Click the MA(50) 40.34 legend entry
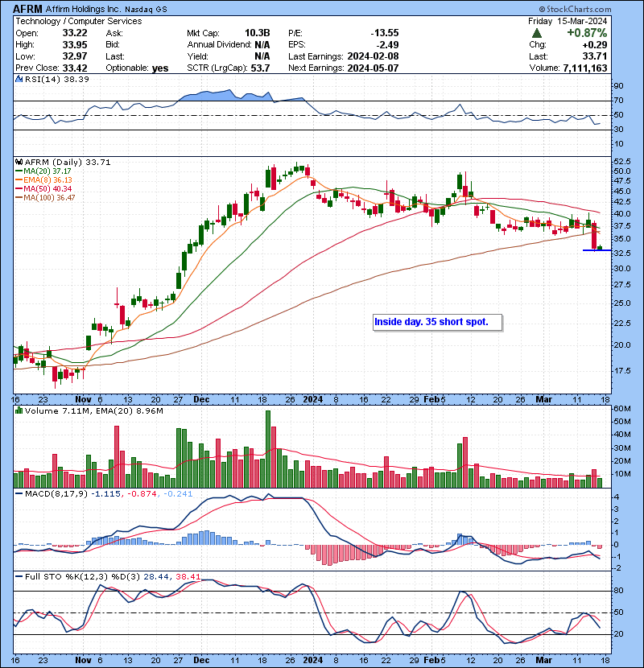644x668 pixels. [43, 188]
